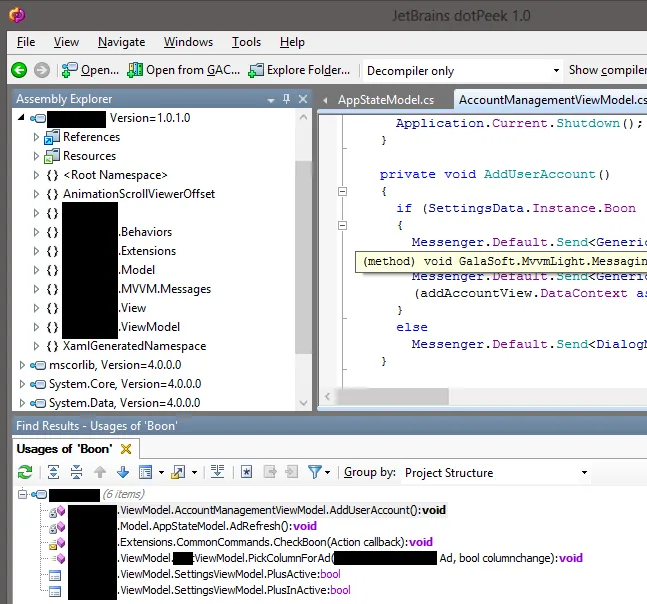The image size is (647, 604).
Task: Refresh the find results list
Action: point(26,472)
